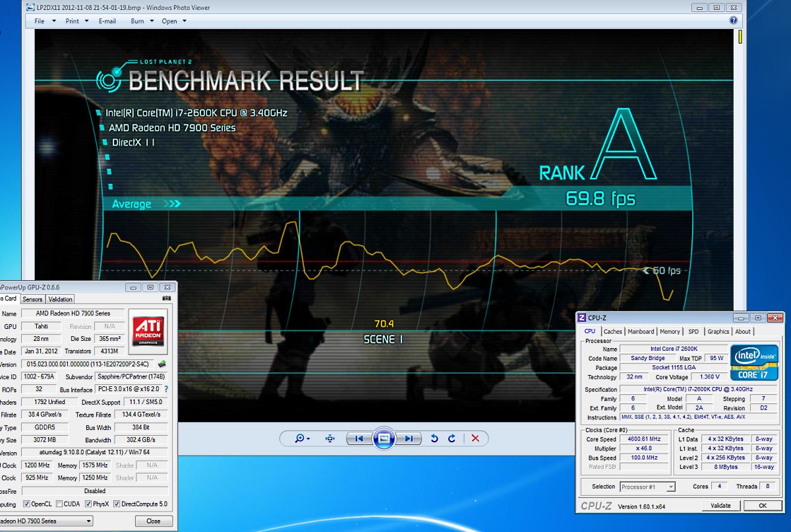
Task: Go to the previous photo
Action: point(359,438)
